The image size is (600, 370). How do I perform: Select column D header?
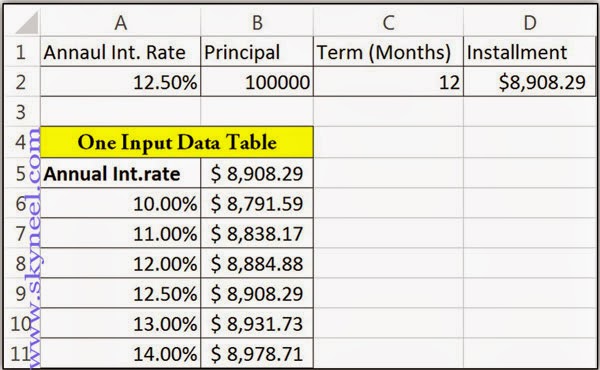click(529, 23)
